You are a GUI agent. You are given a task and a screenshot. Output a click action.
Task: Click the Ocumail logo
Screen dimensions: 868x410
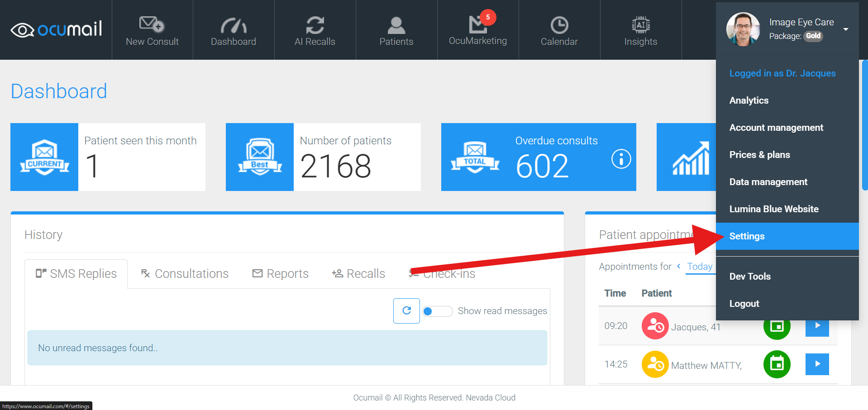(56, 29)
